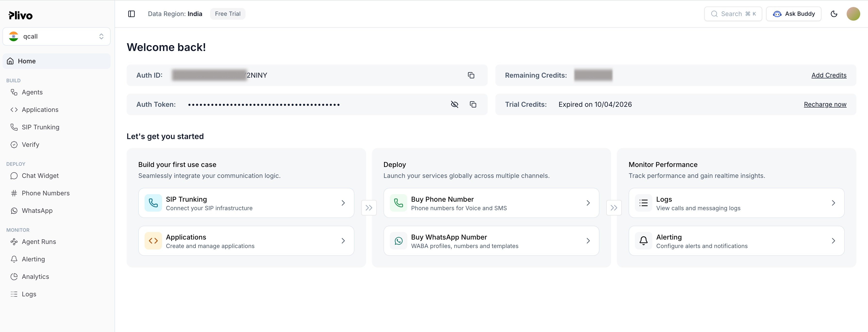Click Monitor Performance heading

click(x=663, y=165)
